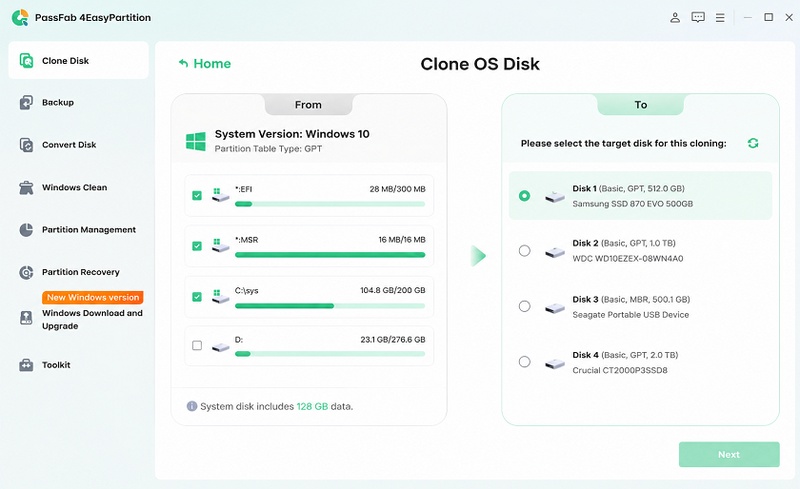
Task: Click the Seagate Portable USB Device text
Action: [631, 314]
